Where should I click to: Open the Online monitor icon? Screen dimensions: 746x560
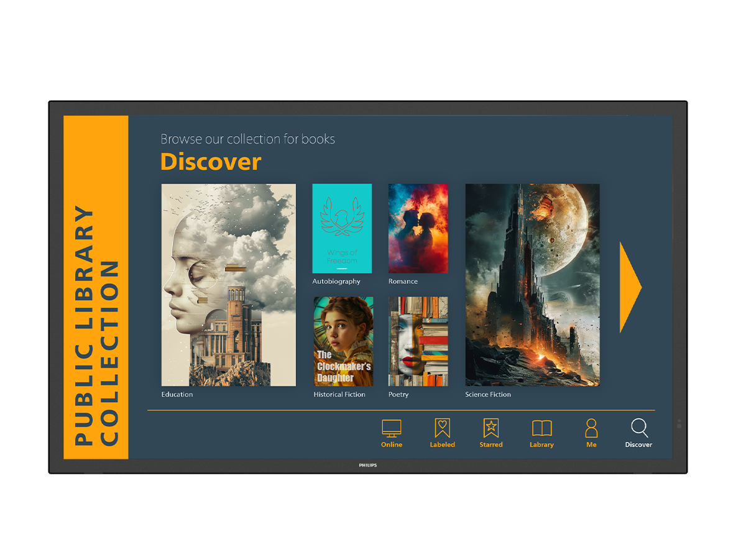[392, 428]
